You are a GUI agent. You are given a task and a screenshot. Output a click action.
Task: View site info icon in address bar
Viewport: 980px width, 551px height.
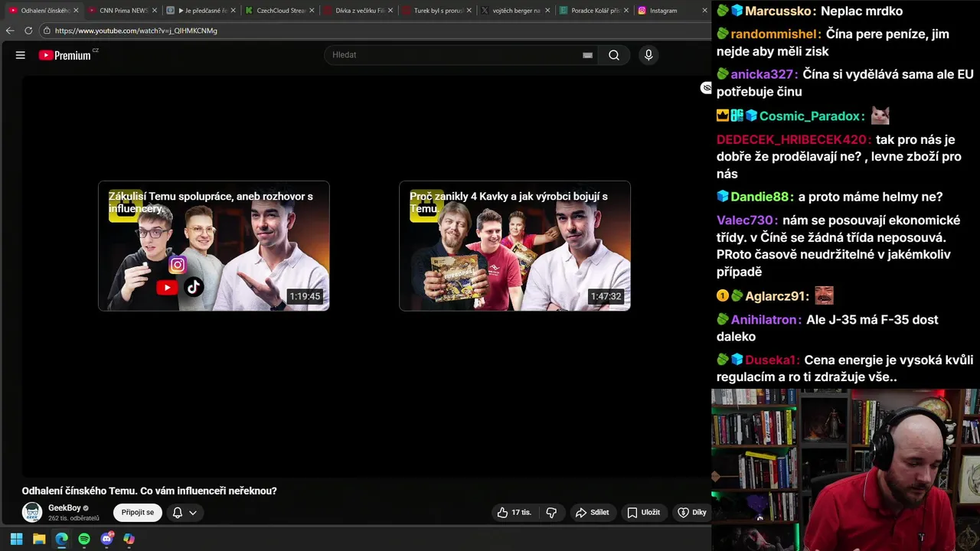click(x=47, y=31)
